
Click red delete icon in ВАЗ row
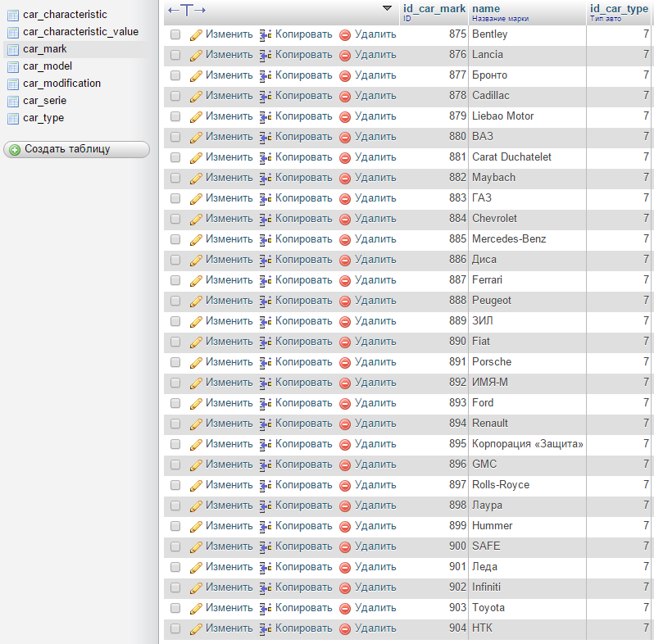pyautogui.click(x=345, y=137)
